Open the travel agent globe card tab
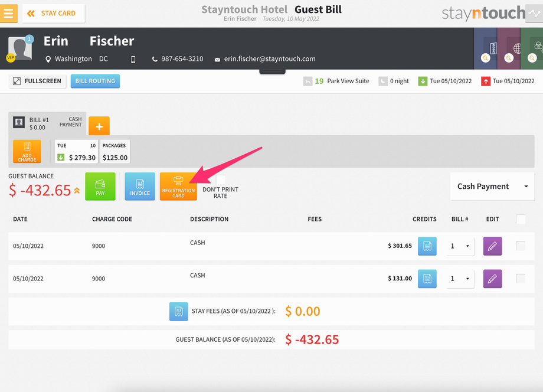Image resolution: width=543 pixels, height=392 pixels. click(x=509, y=48)
